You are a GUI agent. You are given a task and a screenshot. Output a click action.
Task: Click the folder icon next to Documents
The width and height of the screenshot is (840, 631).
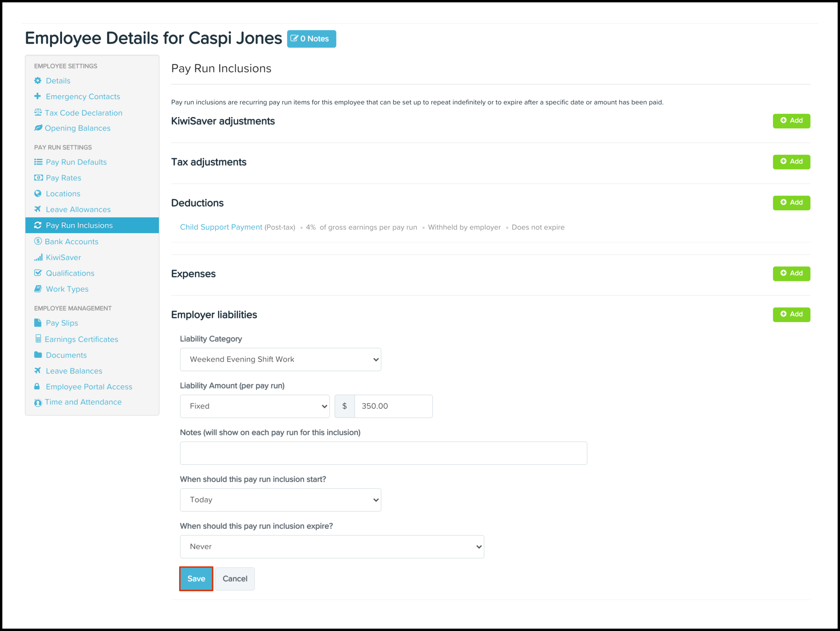[37, 355]
